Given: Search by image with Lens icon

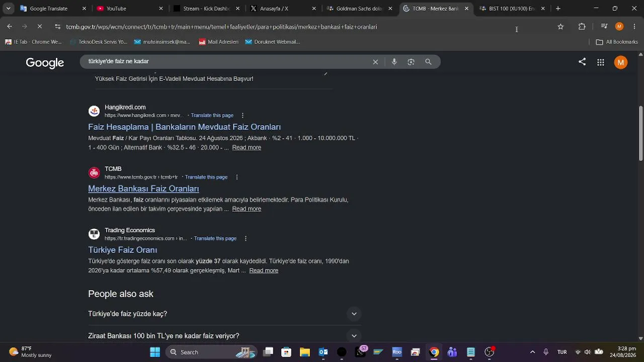Looking at the screenshot, I should 411,62.
